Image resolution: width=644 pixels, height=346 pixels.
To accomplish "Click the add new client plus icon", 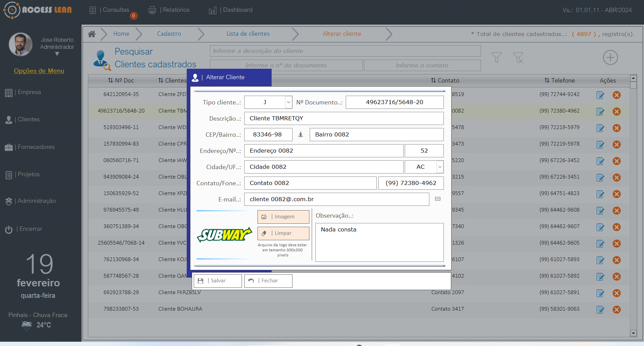I will (x=610, y=58).
